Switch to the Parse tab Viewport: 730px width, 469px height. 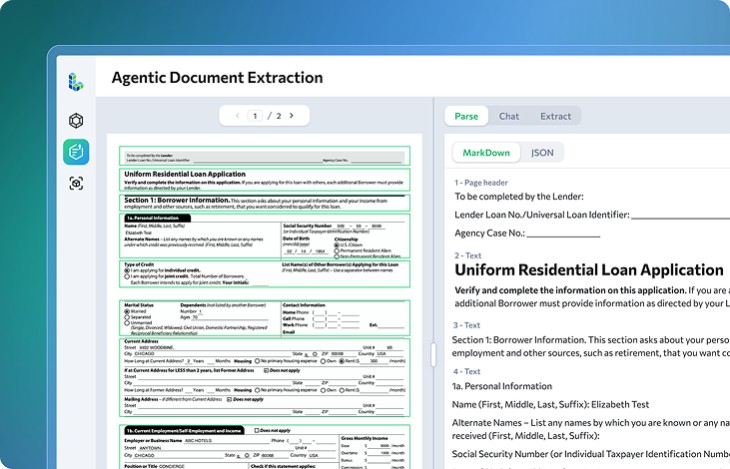[466, 116]
